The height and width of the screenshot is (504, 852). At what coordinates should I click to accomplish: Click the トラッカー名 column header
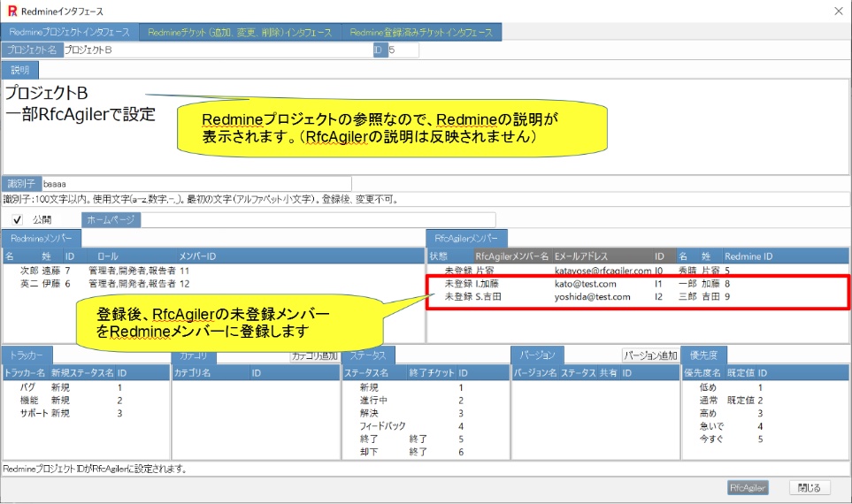click(25, 373)
